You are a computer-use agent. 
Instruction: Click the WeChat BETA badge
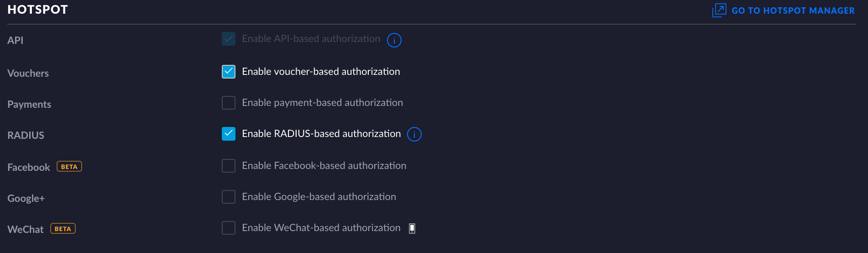63,229
